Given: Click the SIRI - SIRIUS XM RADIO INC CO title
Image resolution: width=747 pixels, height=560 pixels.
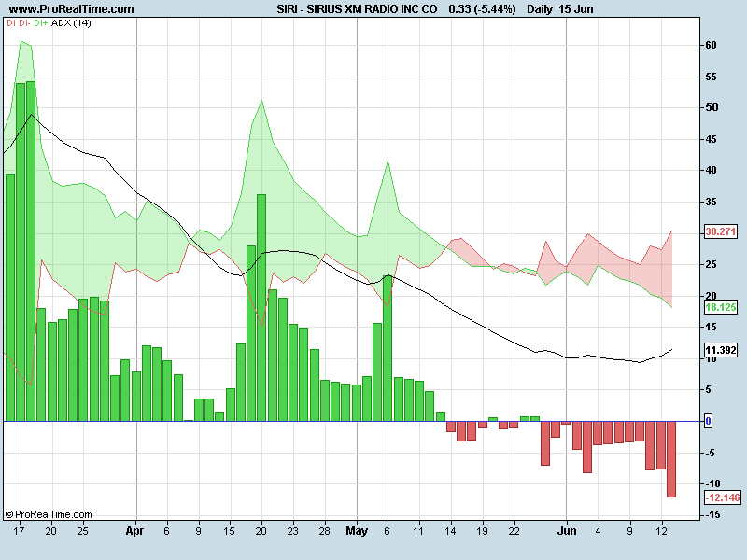Looking at the screenshot, I should tap(357, 9).
